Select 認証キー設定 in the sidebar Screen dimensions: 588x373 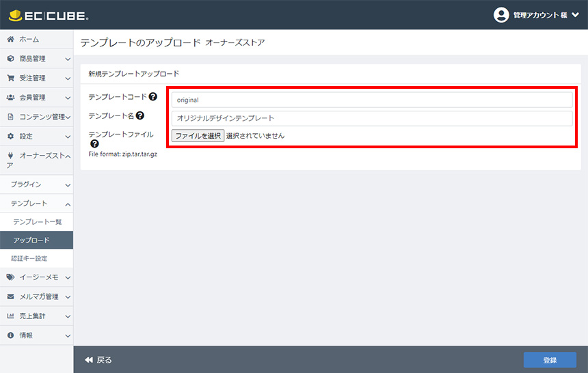coord(29,259)
